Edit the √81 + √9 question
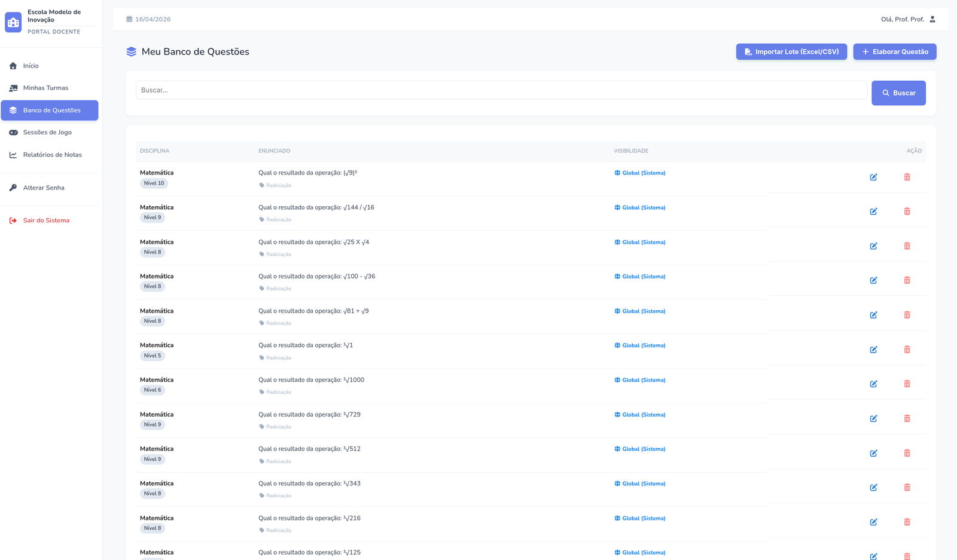The height and width of the screenshot is (560, 957). [873, 315]
